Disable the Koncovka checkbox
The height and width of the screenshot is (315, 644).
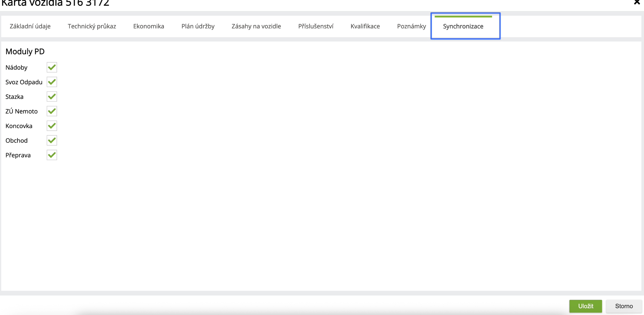click(x=52, y=126)
